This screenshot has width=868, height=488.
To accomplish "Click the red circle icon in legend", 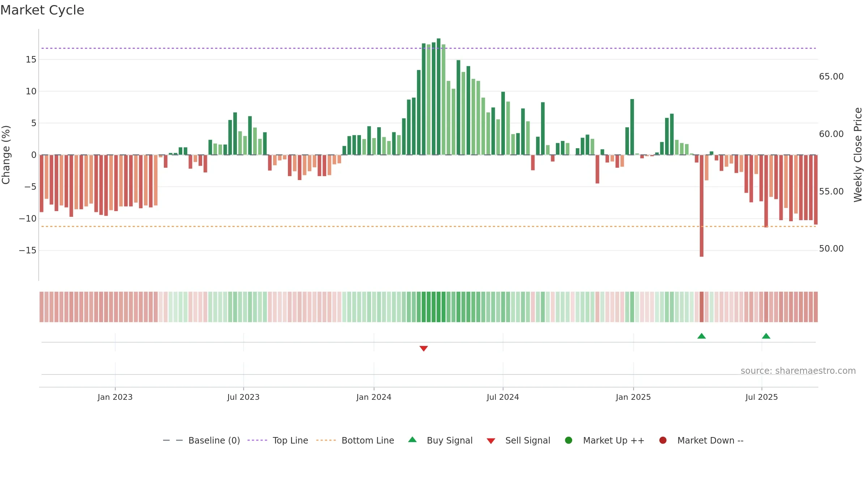I will click(x=663, y=440).
